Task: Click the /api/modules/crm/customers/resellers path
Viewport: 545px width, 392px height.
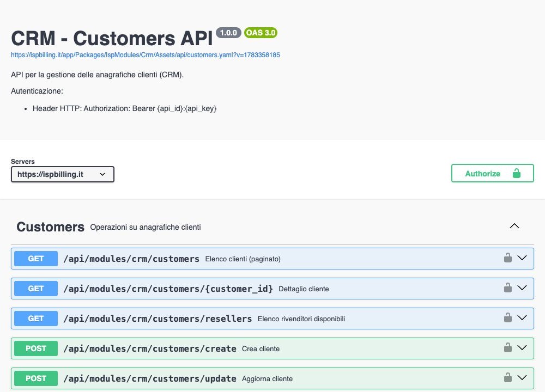Action: [158, 318]
